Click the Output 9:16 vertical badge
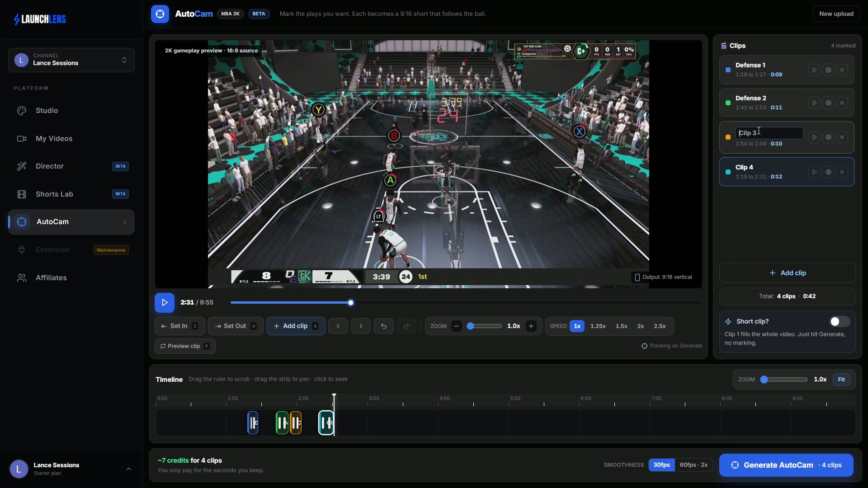868x488 pixels. click(x=663, y=277)
